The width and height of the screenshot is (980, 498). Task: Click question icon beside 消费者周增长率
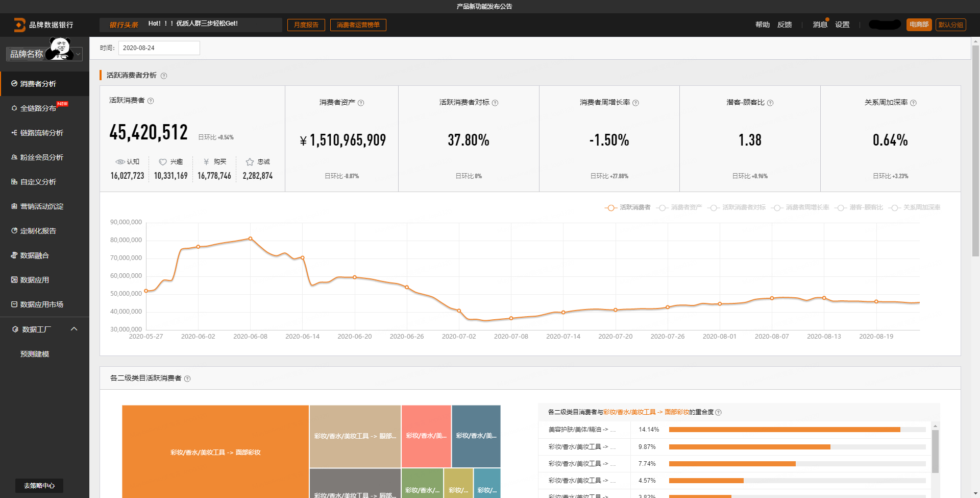pos(635,103)
